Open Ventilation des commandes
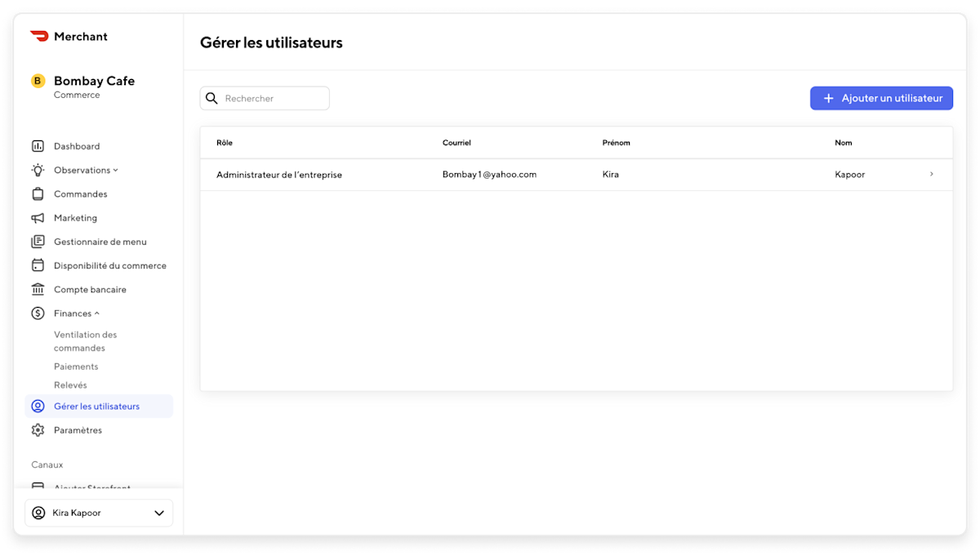 point(86,341)
